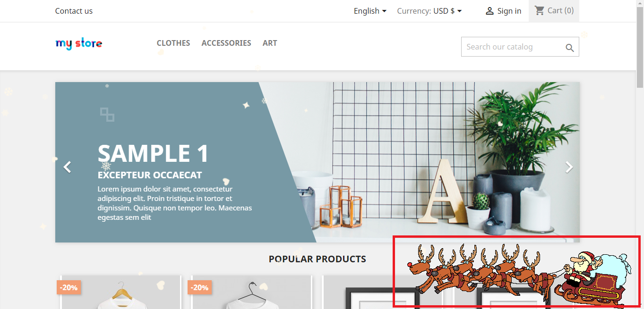Click the Sign in person icon

point(489,11)
